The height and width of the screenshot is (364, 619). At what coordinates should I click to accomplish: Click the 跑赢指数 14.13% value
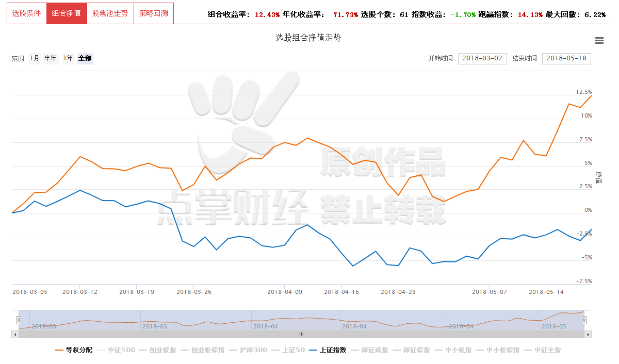click(x=530, y=15)
